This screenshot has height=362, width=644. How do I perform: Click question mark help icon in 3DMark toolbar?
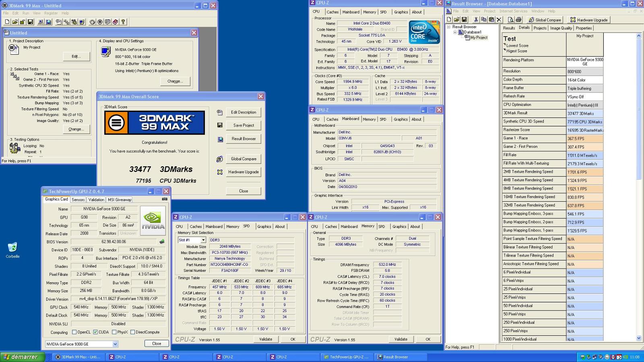click(x=123, y=22)
